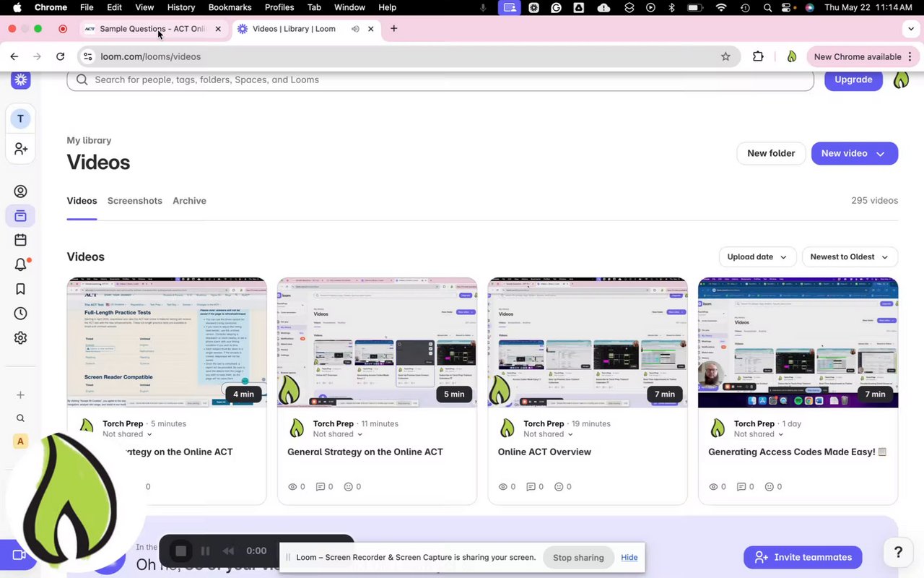Open the Online ACT Overview video thumbnail

tap(588, 342)
